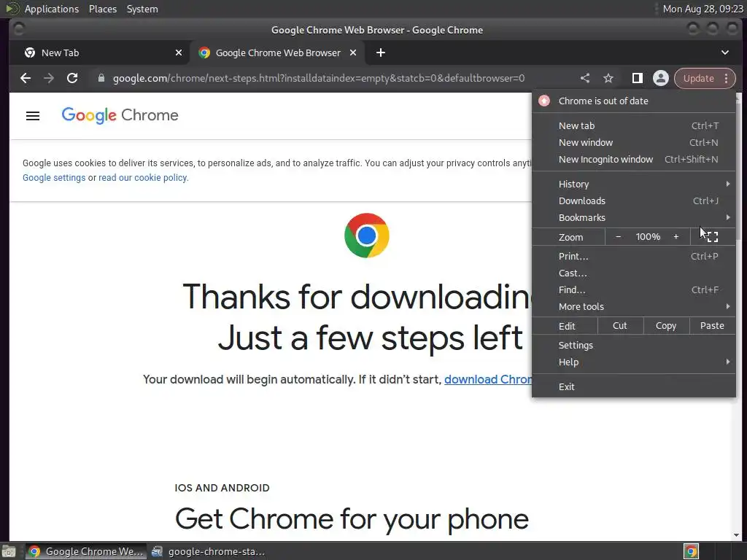Select New tab from the menu

[x=634, y=125]
